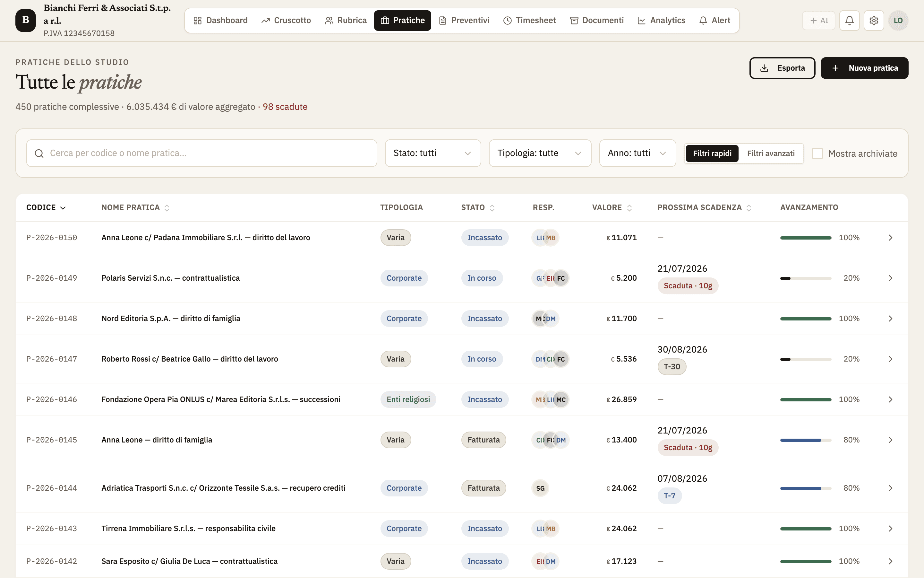Open Documenti tab
The width and height of the screenshot is (924, 578).
pyautogui.click(x=597, y=20)
